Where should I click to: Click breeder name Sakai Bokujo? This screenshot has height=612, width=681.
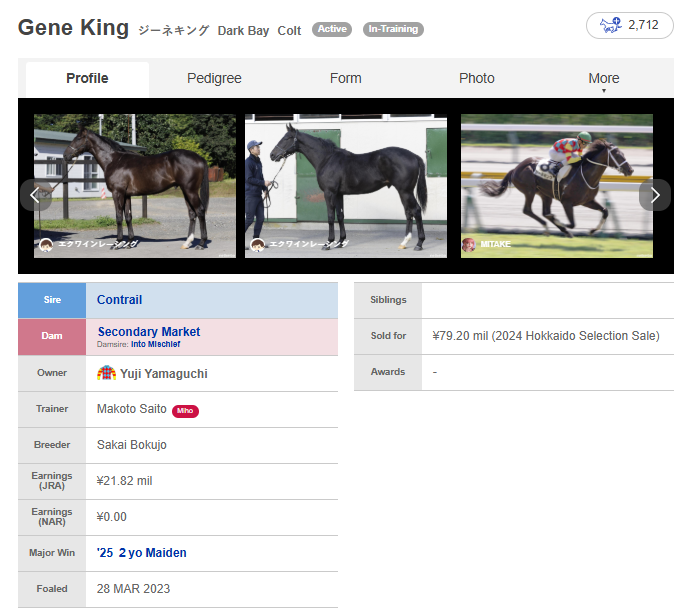[132, 445]
